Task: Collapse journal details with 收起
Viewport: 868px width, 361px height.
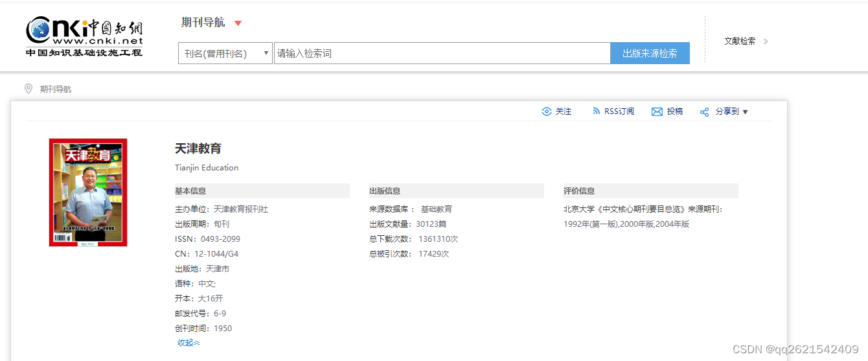Action: 188,343
